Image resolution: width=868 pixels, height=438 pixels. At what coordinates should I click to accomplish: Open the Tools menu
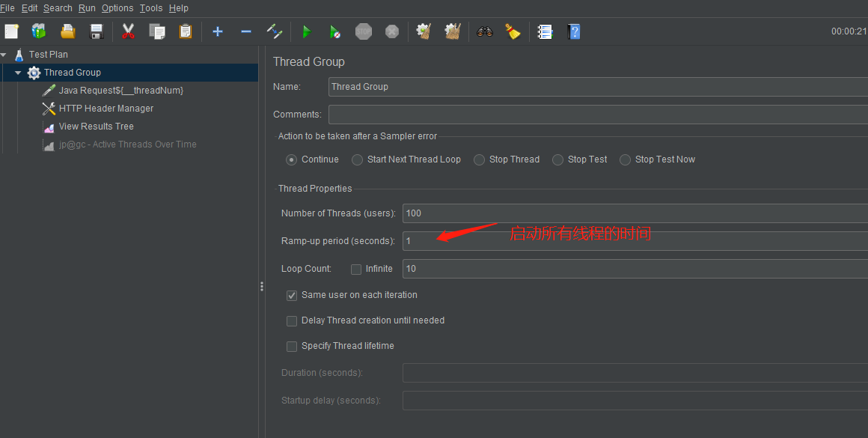click(x=151, y=8)
